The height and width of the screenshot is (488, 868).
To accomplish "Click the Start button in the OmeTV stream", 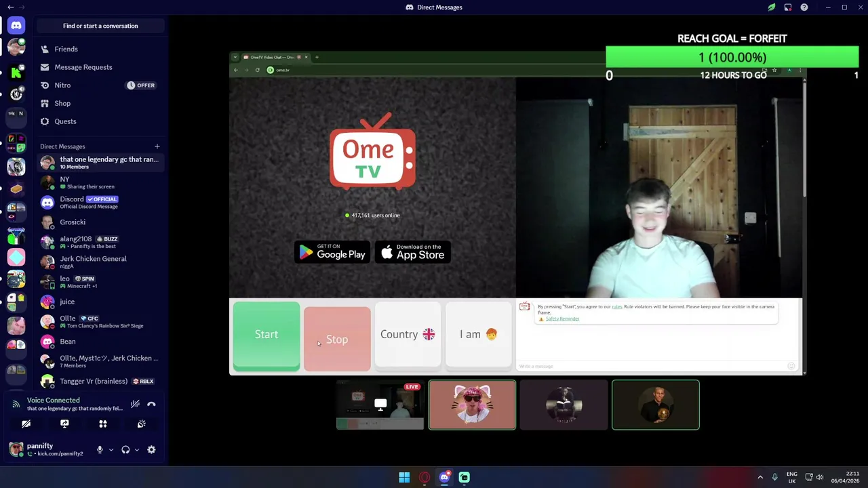I will coord(267,335).
